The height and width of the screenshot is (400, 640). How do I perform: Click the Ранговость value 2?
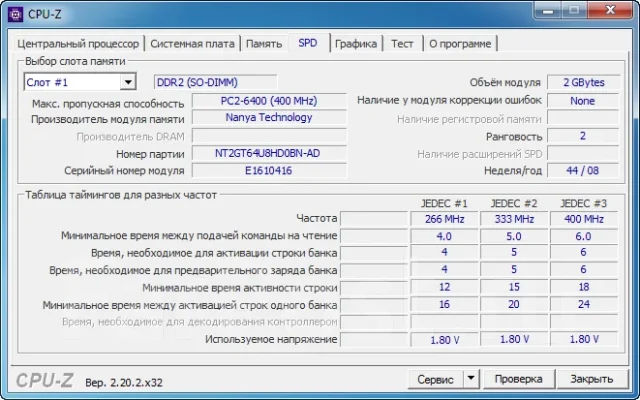pyautogui.click(x=583, y=136)
